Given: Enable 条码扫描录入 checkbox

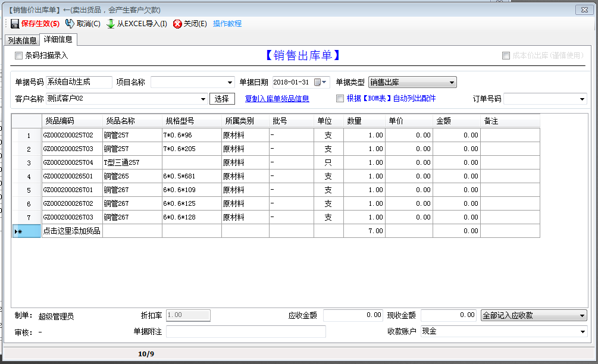Looking at the screenshot, I should coord(19,56).
